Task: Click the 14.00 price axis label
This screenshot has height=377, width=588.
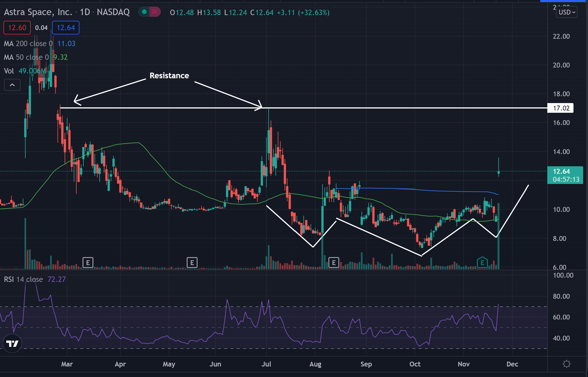Action: tap(561, 152)
